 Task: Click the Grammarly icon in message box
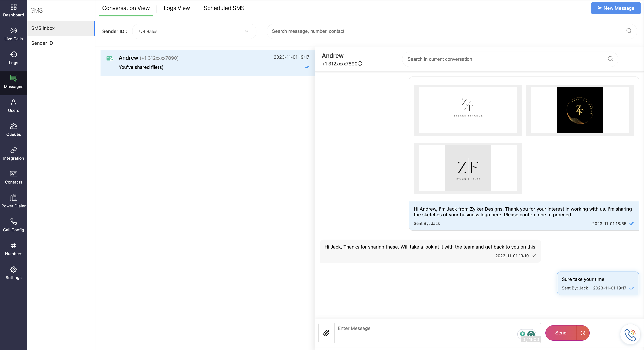[531, 334]
